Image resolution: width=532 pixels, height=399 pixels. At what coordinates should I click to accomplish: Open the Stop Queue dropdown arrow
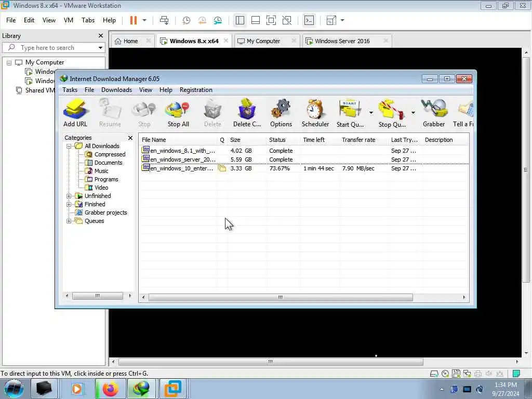413,113
